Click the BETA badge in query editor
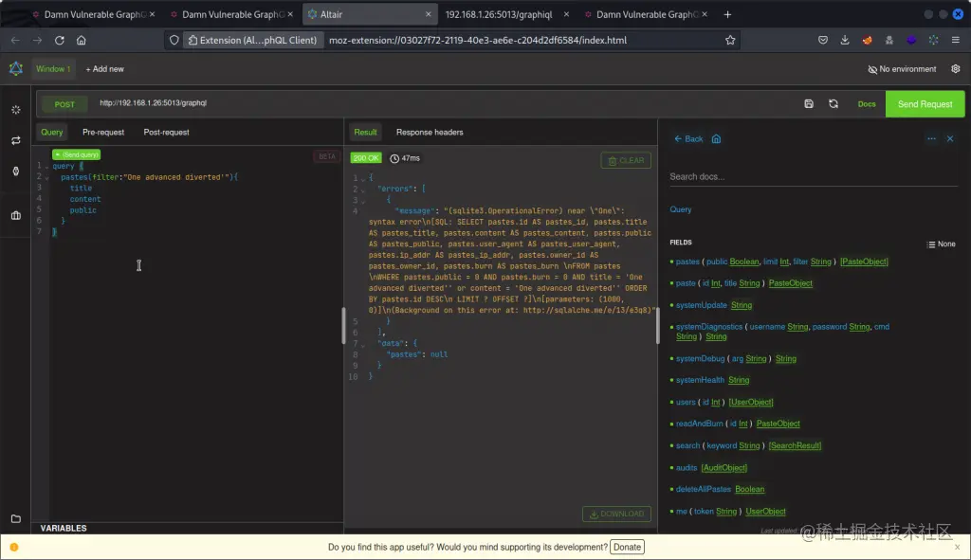Viewport: 971px width, 560px height. 327,156
